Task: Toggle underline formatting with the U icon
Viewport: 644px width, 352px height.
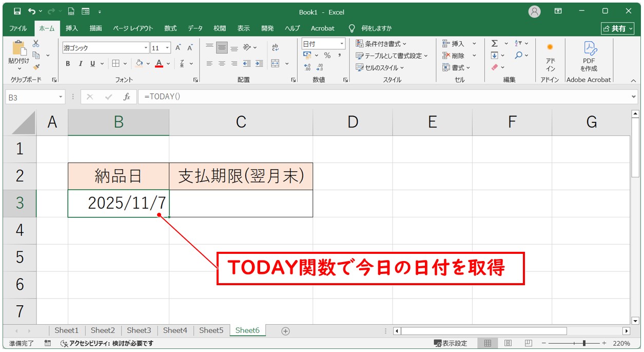Action: 92,63
